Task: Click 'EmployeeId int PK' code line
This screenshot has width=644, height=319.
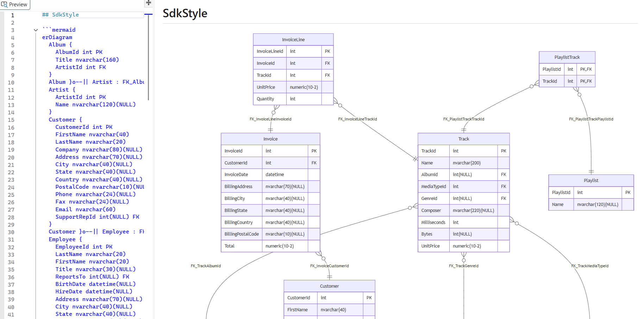Action: [x=84, y=247]
